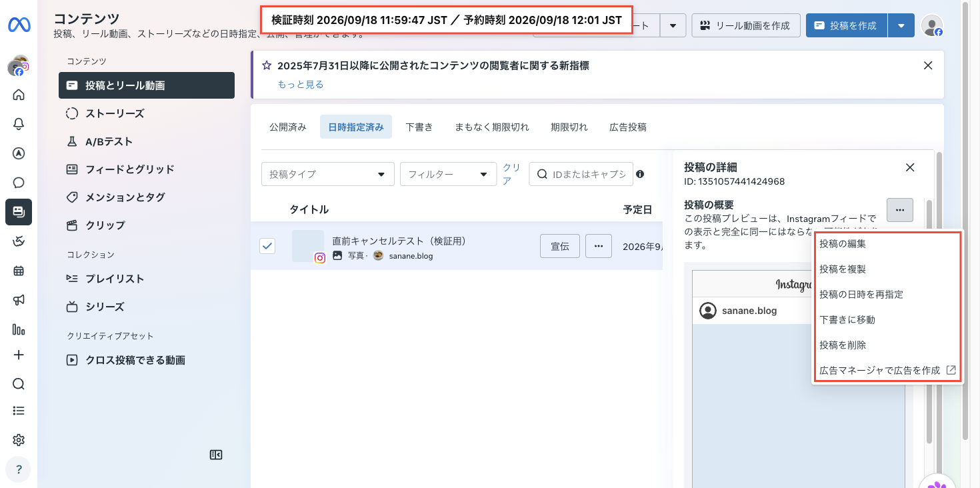The height and width of the screenshot is (488, 980).
Task: Switch to the 期限切れ tab
Action: click(x=569, y=127)
